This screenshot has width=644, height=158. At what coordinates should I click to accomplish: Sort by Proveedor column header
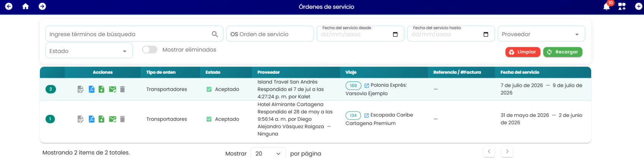[x=268, y=72]
